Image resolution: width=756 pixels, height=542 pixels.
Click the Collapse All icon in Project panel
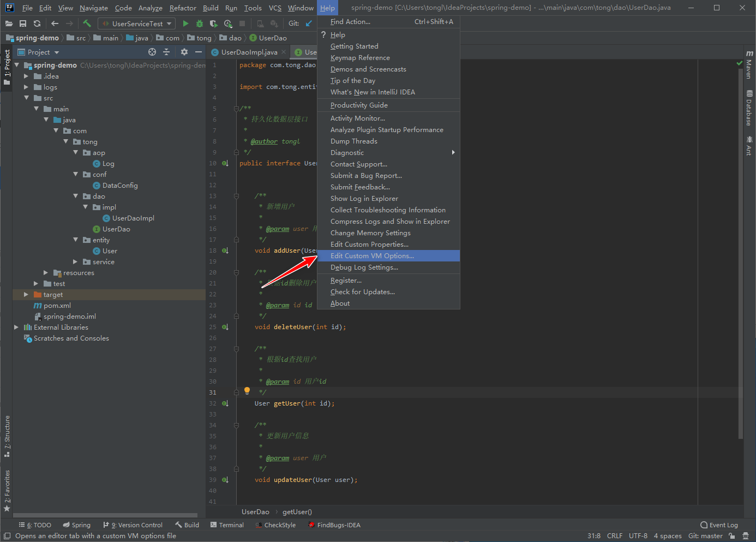tap(166, 52)
